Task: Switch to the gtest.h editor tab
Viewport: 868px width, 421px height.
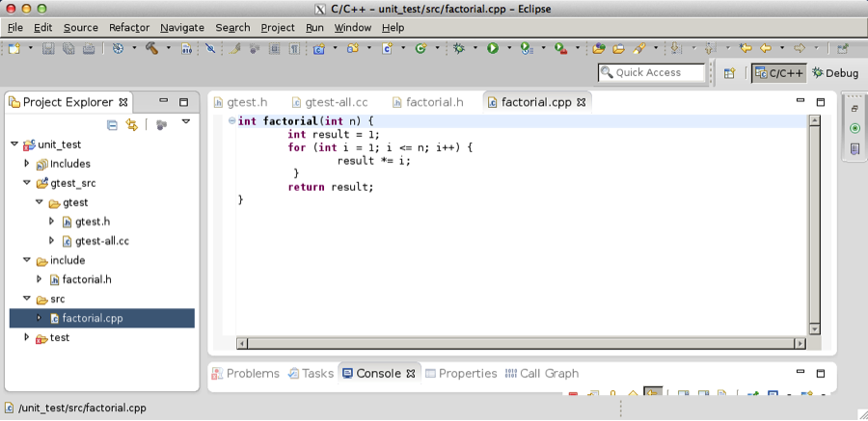Action: (241, 102)
